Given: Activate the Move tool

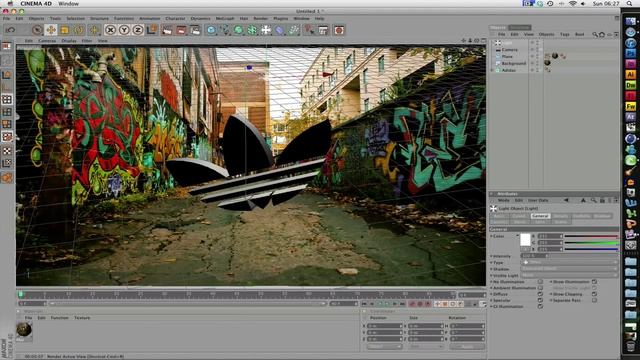Looking at the screenshot, I should point(51,30).
